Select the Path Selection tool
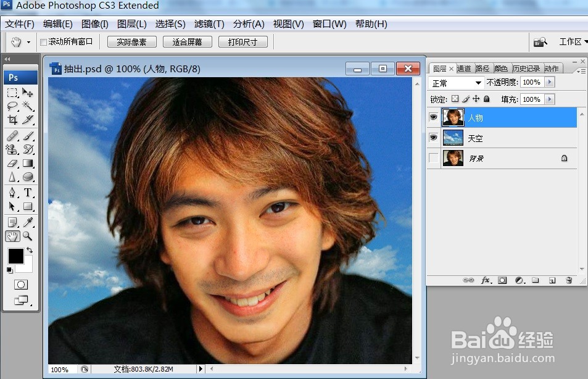This screenshot has width=588, height=379. click(x=12, y=206)
